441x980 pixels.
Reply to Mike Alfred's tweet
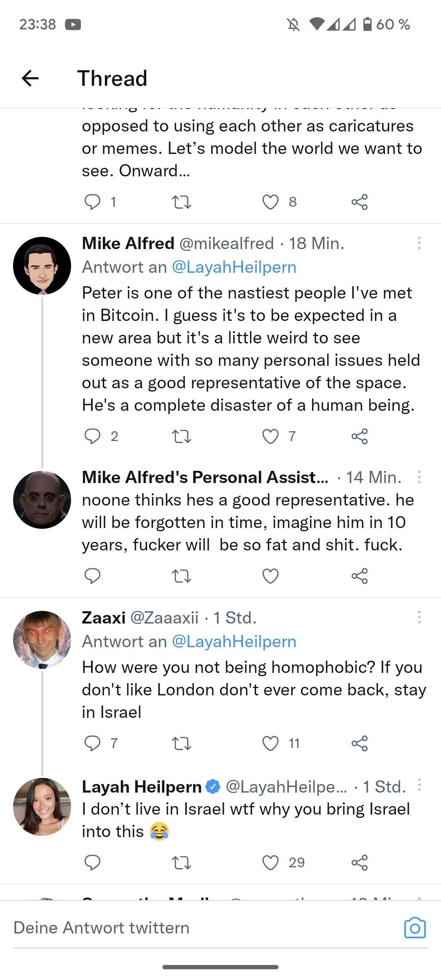pyautogui.click(x=92, y=436)
